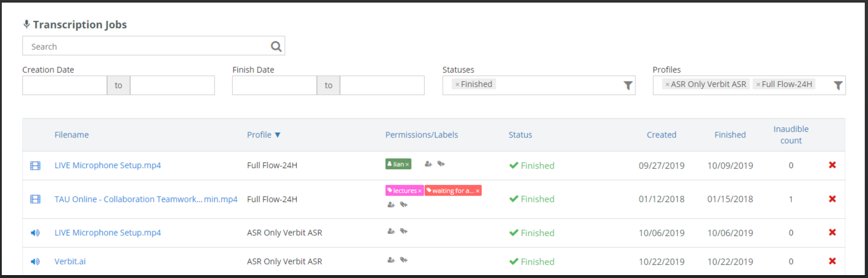Remove 'Full Flow-24H' profile filter chip

pyautogui.click(x=758, y=85)
